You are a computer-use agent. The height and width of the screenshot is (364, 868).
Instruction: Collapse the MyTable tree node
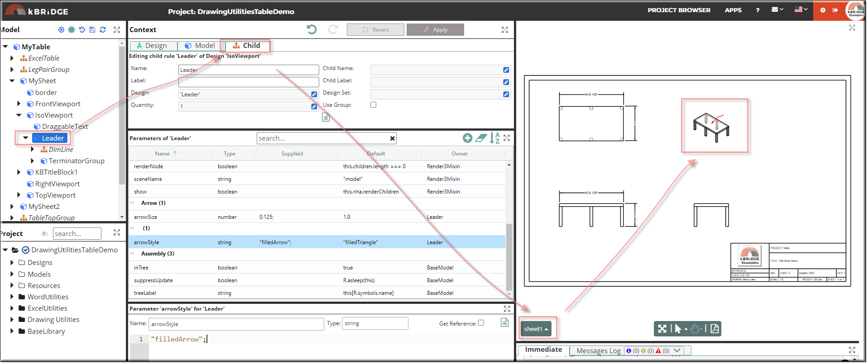coord(5,47)
